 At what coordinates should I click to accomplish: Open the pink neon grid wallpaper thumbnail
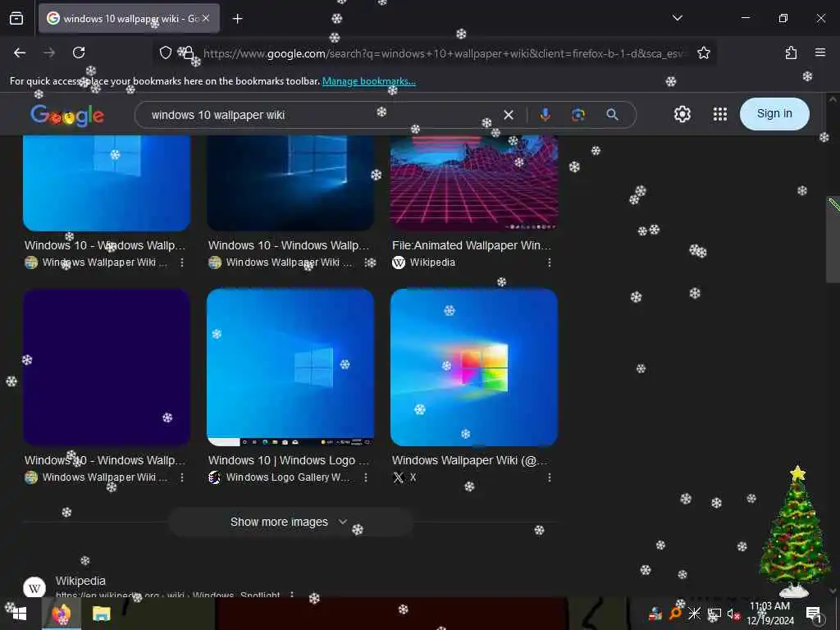474,183
